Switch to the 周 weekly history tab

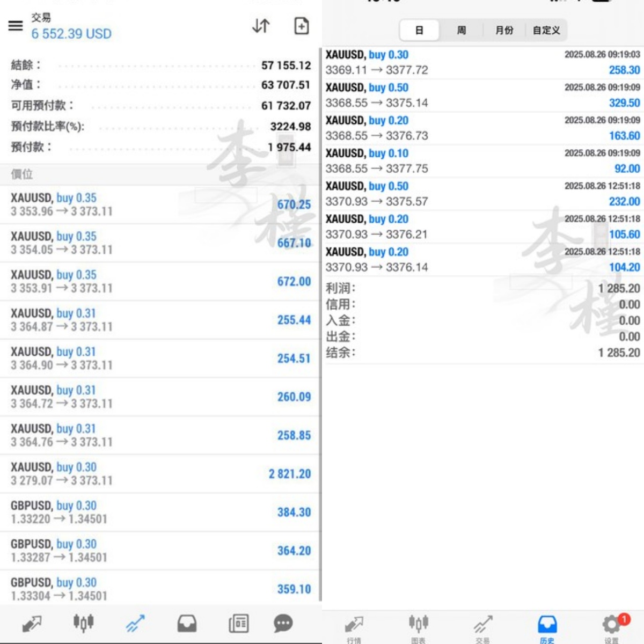460,31
